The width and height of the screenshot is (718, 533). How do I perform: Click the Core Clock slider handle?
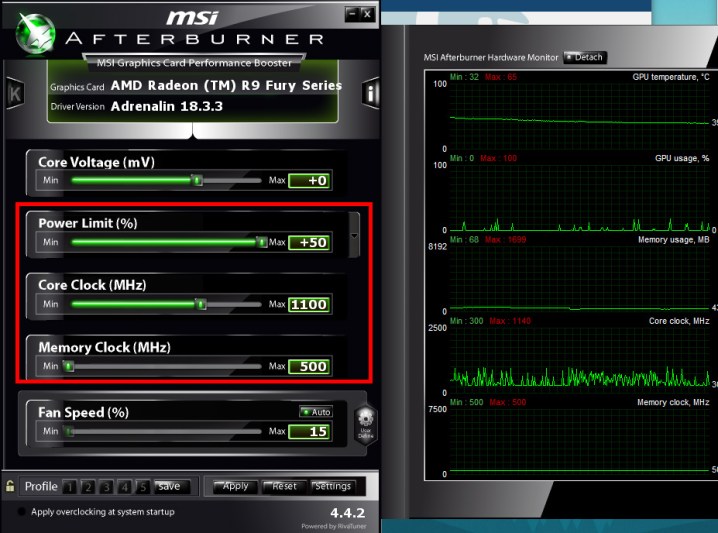200,304
